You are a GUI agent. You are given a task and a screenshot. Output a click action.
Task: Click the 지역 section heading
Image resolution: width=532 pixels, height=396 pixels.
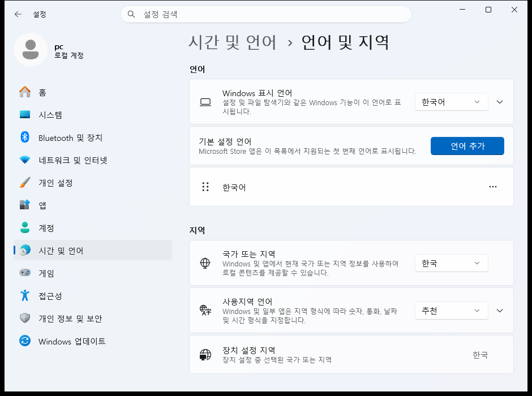pos(197,230)
